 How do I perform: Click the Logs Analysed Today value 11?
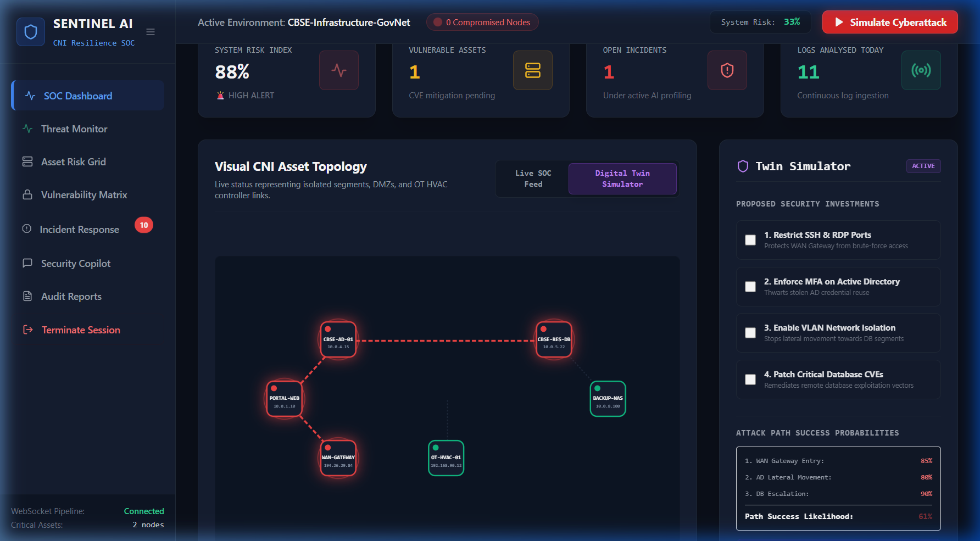(x=808, y=72)
